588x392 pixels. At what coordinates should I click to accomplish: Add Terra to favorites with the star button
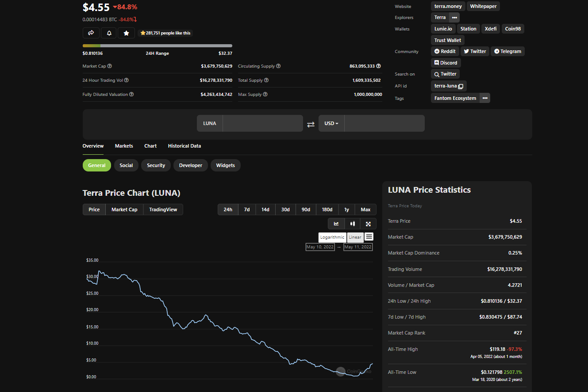[x=126, y=33]
